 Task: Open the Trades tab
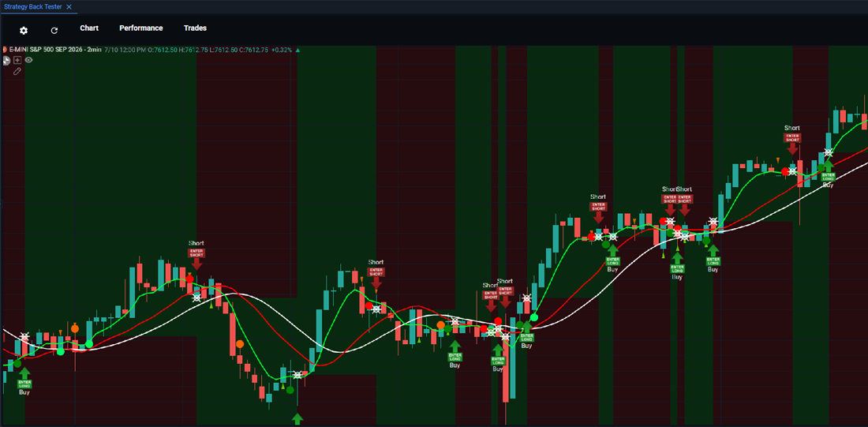click(195, 28)
